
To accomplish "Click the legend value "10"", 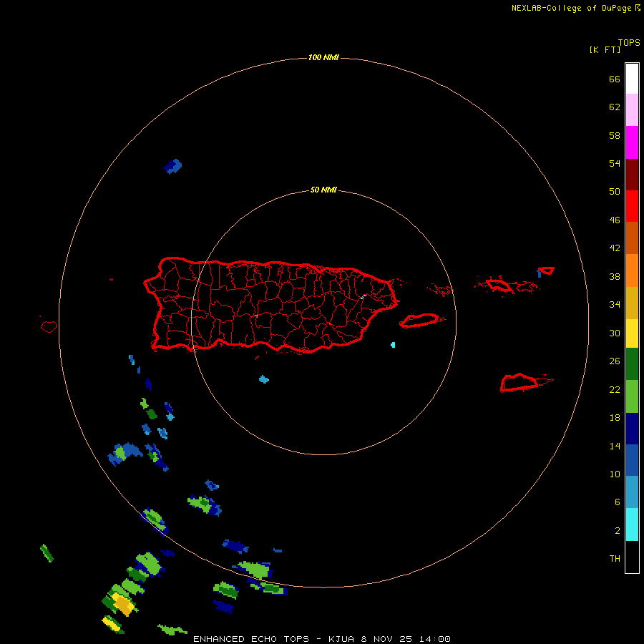I will (x=615, y=474).
